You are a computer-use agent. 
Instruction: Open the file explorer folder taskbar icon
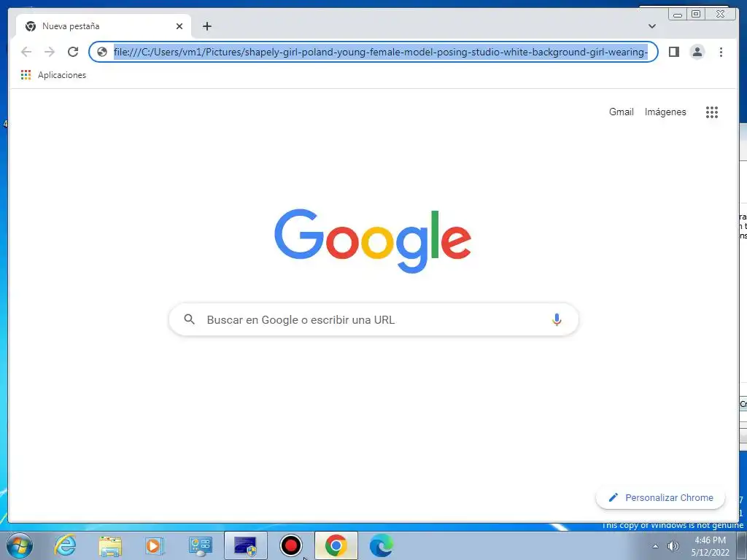110,545
